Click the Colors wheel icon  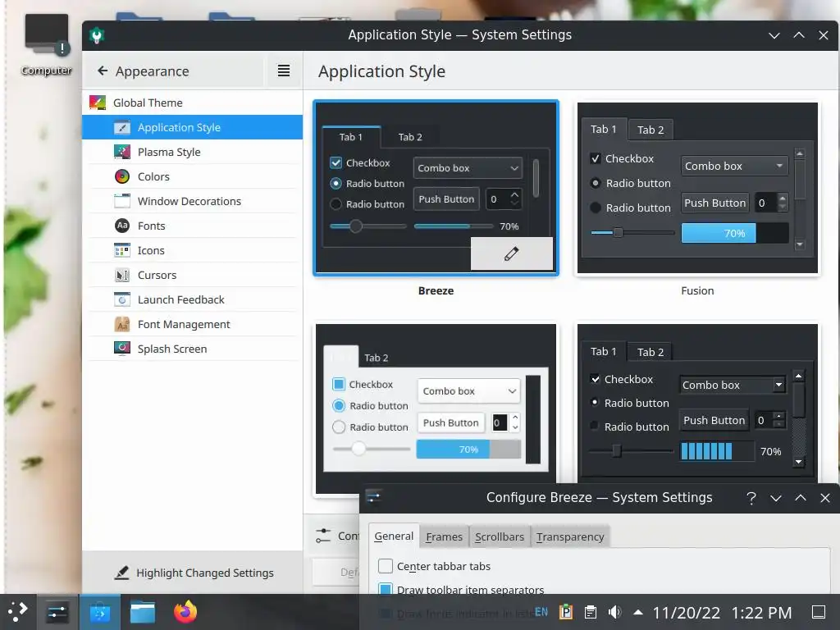pos(122,177)
